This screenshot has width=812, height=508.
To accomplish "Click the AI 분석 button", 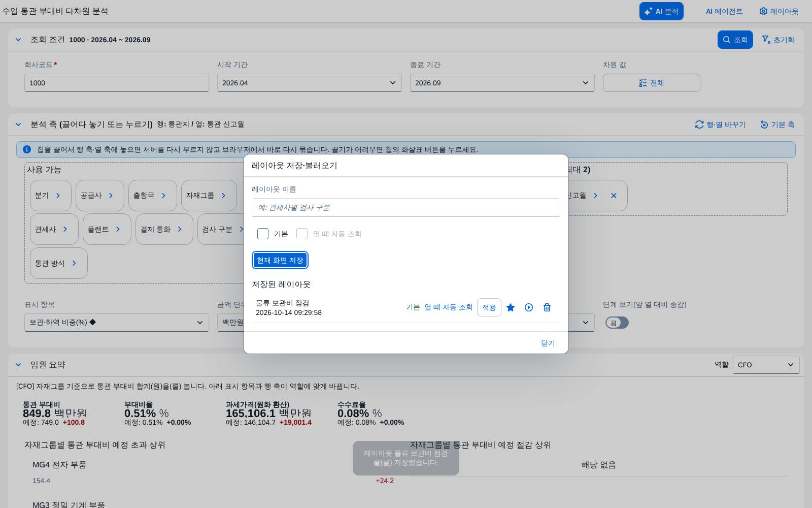I will coord(661,11).
